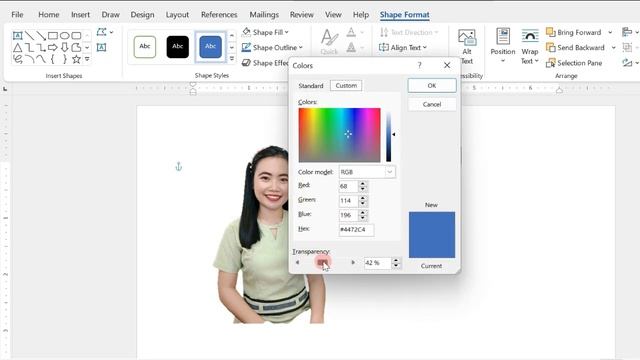Open the Bring Forward arrow dropdown
The width and height of the screenshot is (640, 360).
(x=610, y=32)
